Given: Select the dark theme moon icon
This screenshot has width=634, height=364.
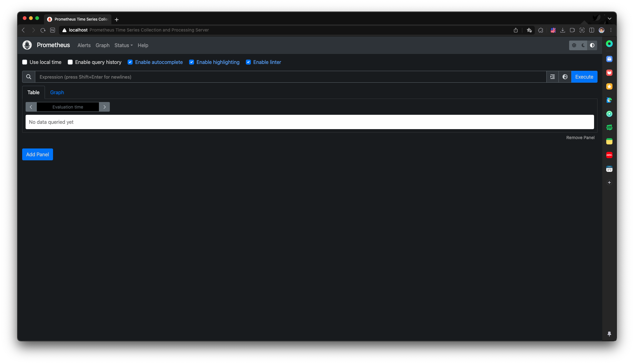Looking at the screenshot, I should tap(583, 45).
